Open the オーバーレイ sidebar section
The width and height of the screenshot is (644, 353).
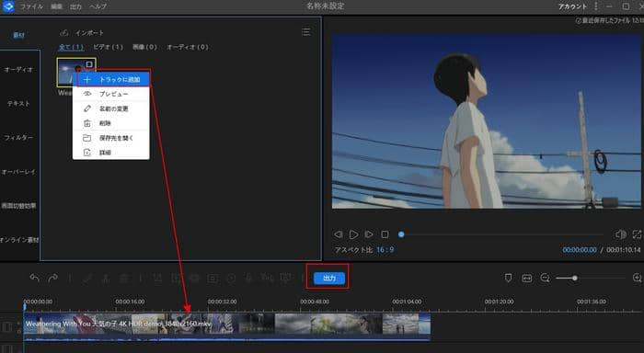tap(19, 172)
